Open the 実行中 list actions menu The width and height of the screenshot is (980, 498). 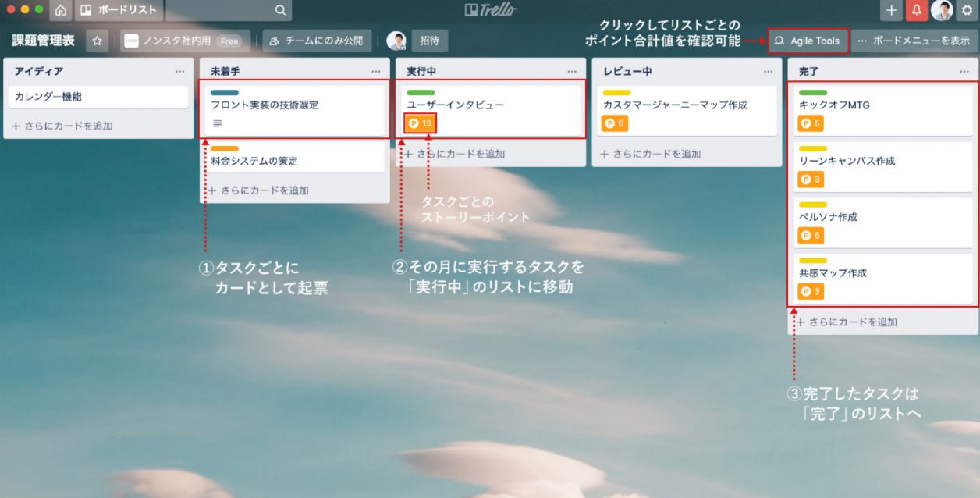(x=573, y=71)
